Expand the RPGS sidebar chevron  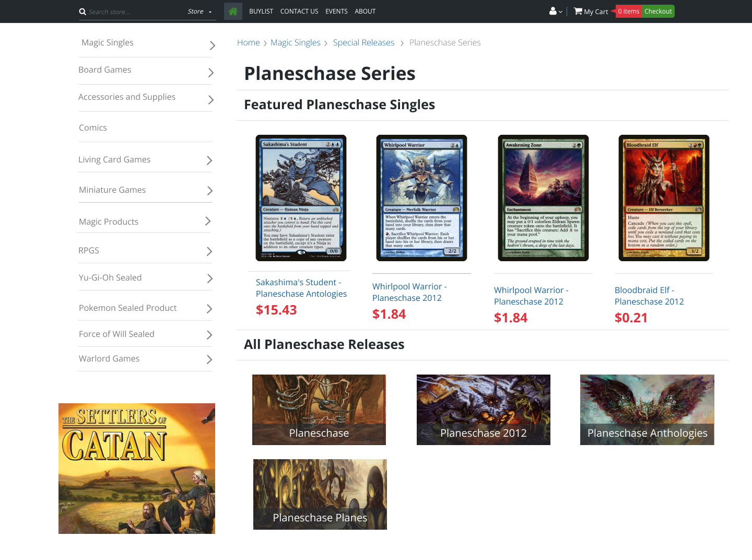tap(209, 251)
